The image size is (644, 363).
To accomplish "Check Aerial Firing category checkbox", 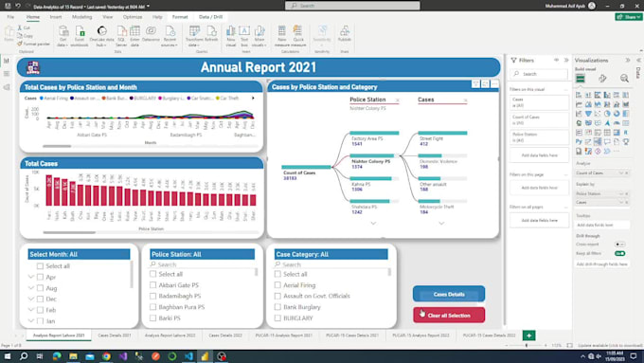I will 277,285.
